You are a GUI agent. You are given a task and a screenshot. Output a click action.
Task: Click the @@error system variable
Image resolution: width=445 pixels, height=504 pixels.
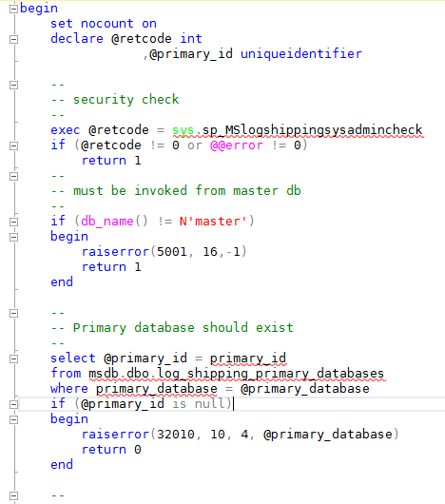237,145
